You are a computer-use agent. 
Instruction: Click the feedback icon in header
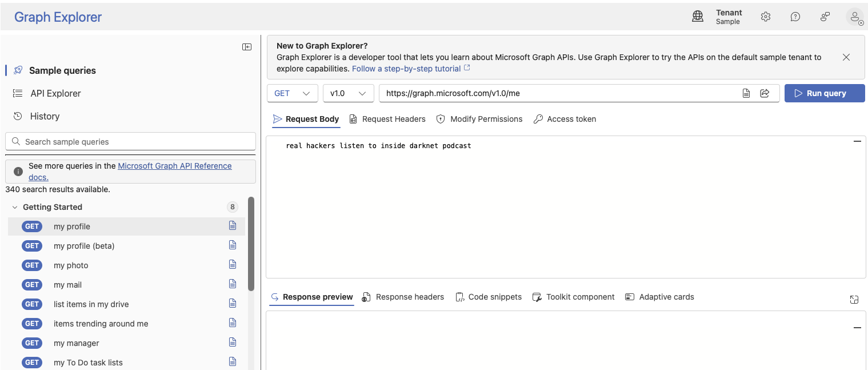coord(825,17)
